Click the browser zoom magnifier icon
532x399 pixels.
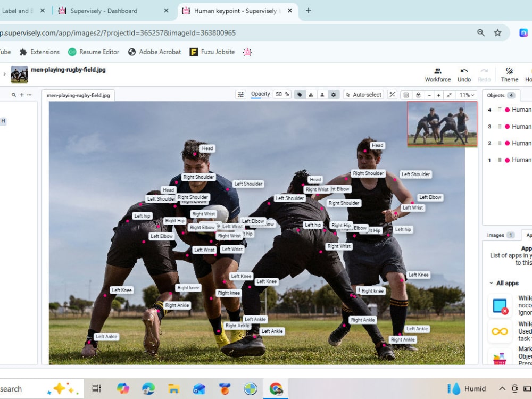pyautogui.click(x=481, y=32)
